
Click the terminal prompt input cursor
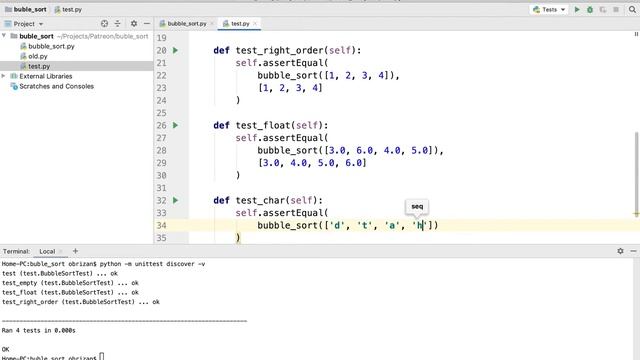click(x=102, y=357)
